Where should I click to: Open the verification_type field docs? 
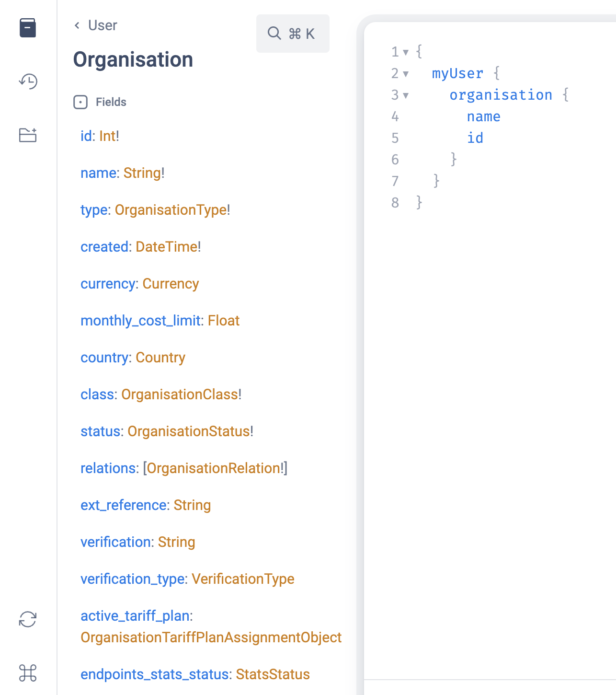pyautogui.click(x=133, y=579)
